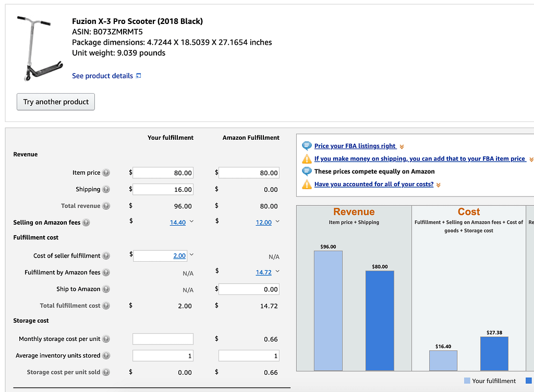The width and height of the screenshot is (534, 392).
Task: Click the Amazon Fulfillment column header
Action: click(251, 138)
